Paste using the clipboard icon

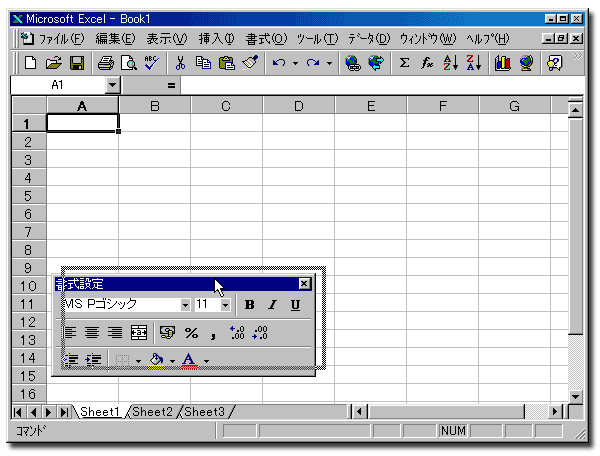227,63
